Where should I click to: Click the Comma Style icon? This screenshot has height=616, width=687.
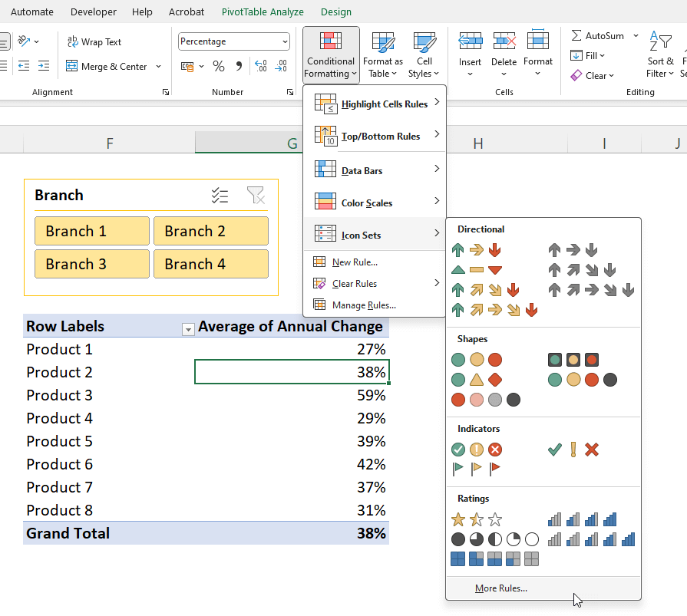(x=239, y=67)
